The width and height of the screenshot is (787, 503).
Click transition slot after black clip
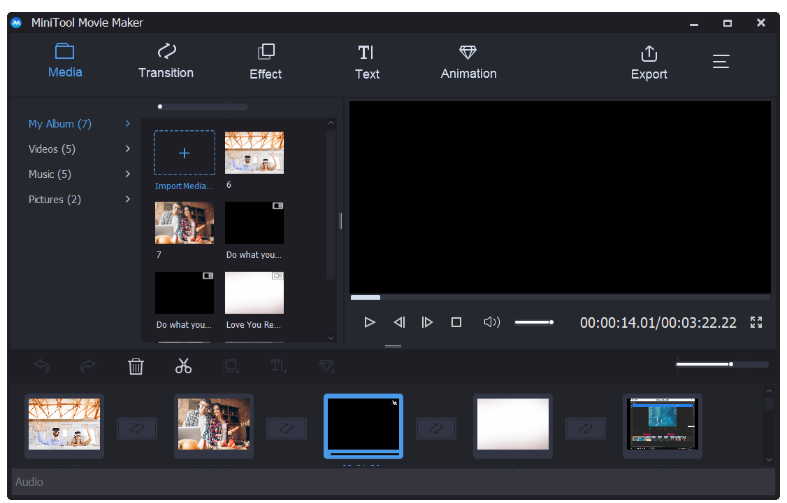click(436, 429)
